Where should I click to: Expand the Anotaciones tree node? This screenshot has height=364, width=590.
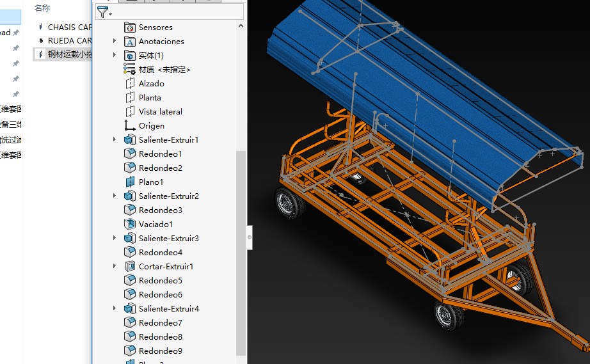115,40
